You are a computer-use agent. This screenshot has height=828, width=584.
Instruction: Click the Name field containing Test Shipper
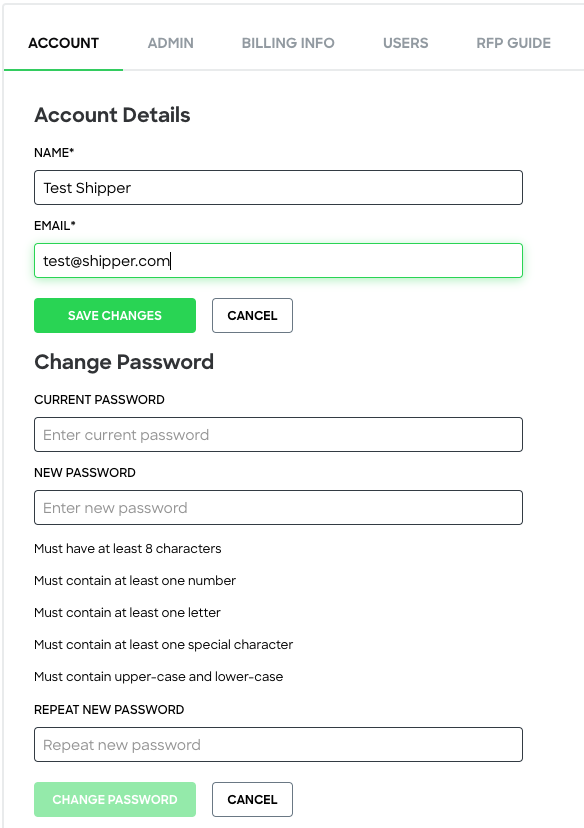(278, 187)
